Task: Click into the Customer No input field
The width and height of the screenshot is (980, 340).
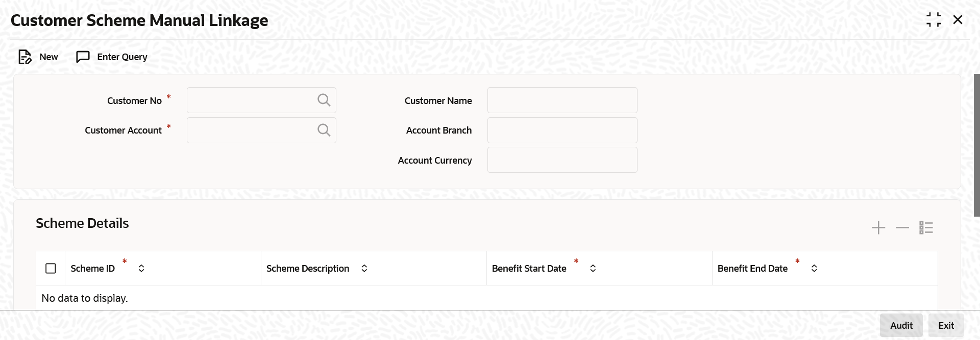Action: [250, 100]
